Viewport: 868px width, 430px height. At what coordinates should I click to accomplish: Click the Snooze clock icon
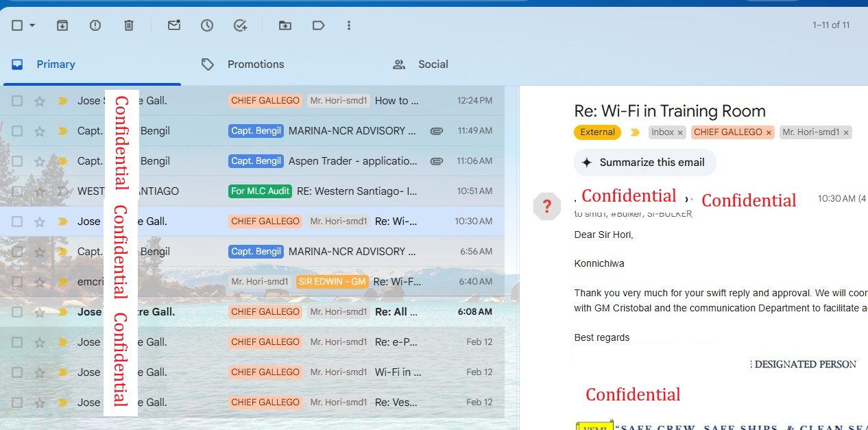207,25
